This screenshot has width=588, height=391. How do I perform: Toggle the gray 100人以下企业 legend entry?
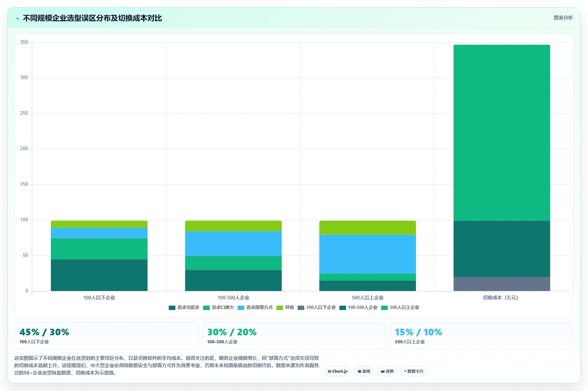[x=317, y=307]
